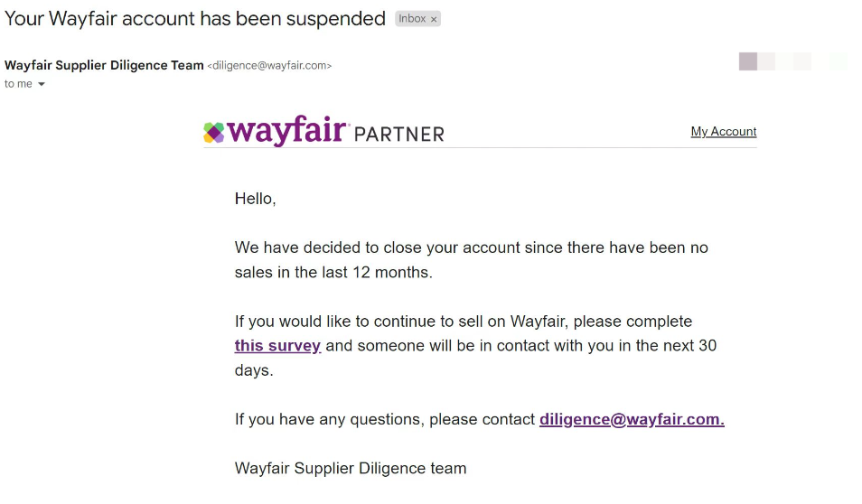Click the colorful Wayfair pinwheel logo icon
The height and width of the screenshot is (504, 862).
coord(214,133)
